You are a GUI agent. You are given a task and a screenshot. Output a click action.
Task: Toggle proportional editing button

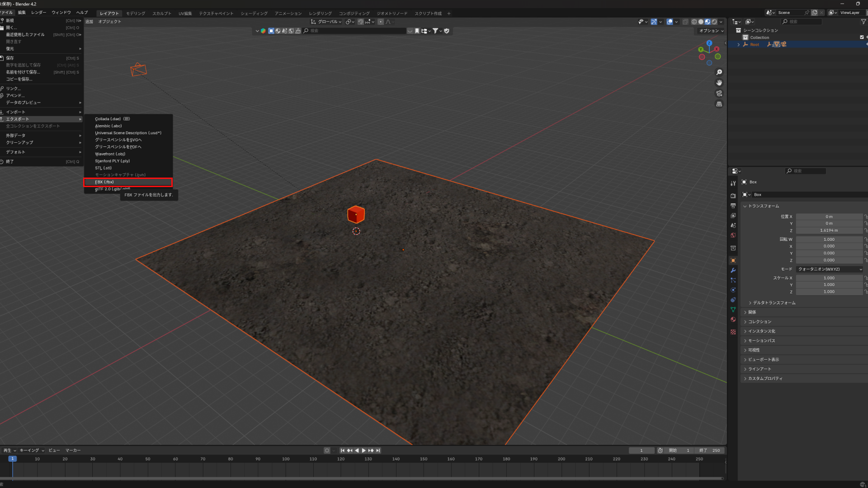click(x=381, y=22)
